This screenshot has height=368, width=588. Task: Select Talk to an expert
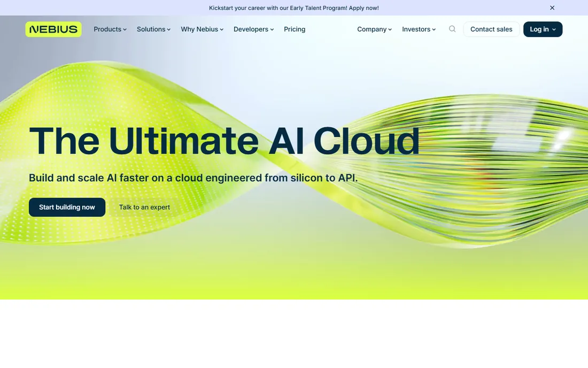pyautogui.click(x=144, y=207)
